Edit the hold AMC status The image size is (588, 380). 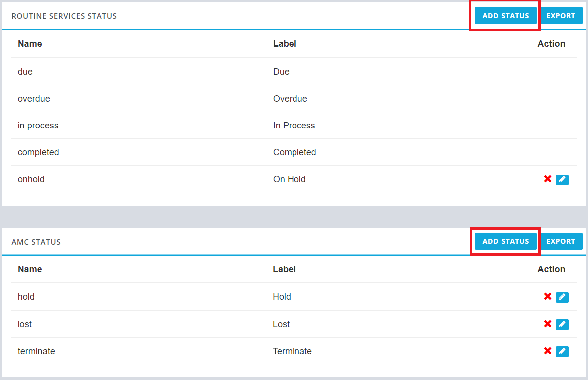click(562, 297)
